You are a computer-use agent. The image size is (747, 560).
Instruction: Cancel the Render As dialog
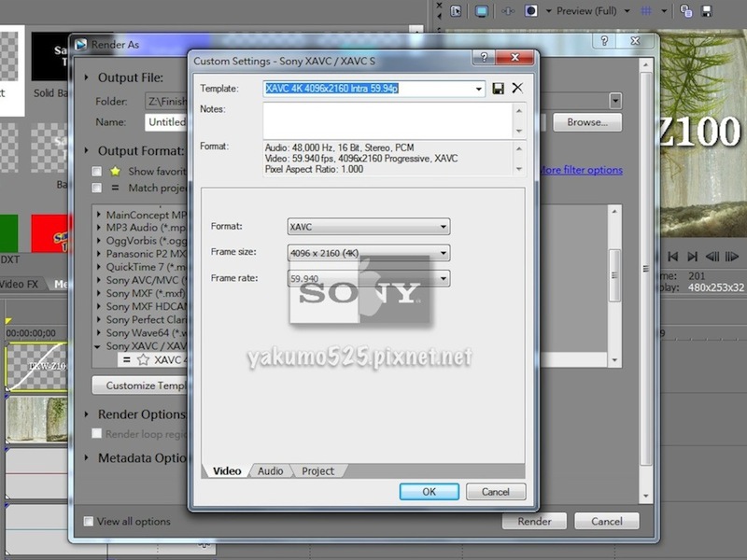[606, 522]
